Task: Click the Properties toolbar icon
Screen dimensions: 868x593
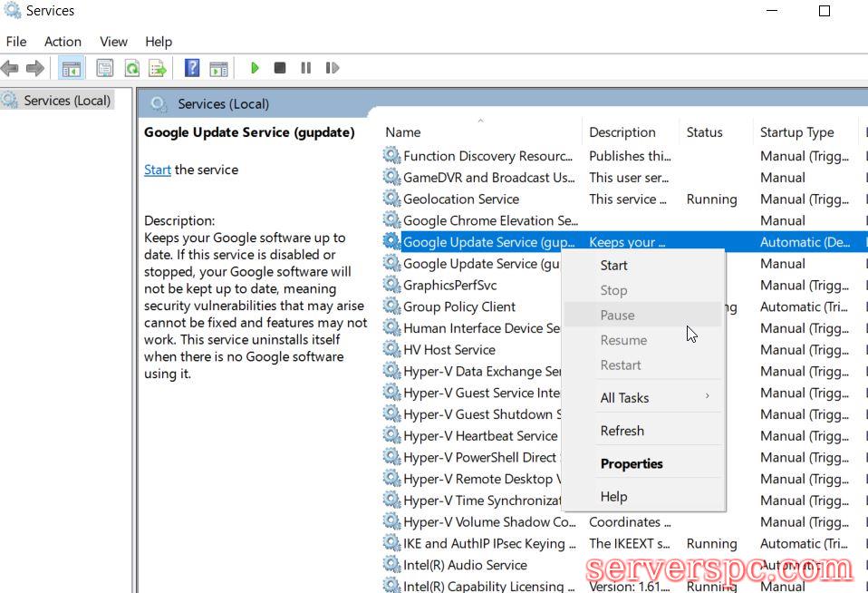Action: (x=105, y=68)
